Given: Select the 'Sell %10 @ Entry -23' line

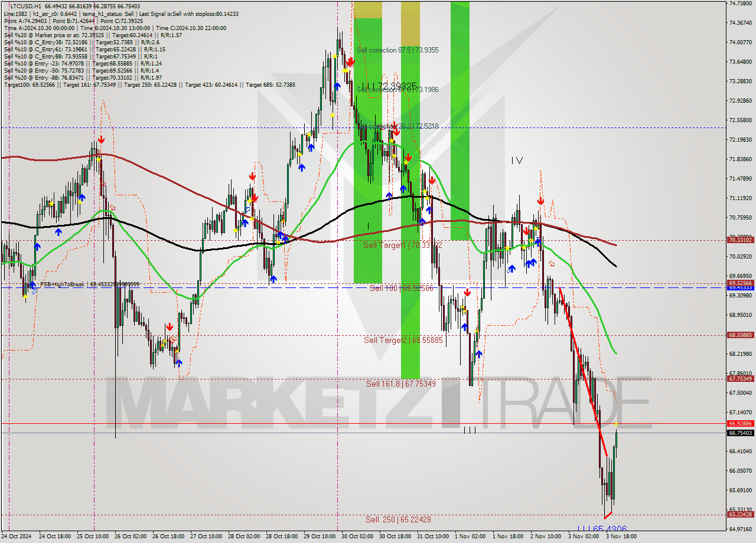Looking at the screenshot, I should click(83, 63).
